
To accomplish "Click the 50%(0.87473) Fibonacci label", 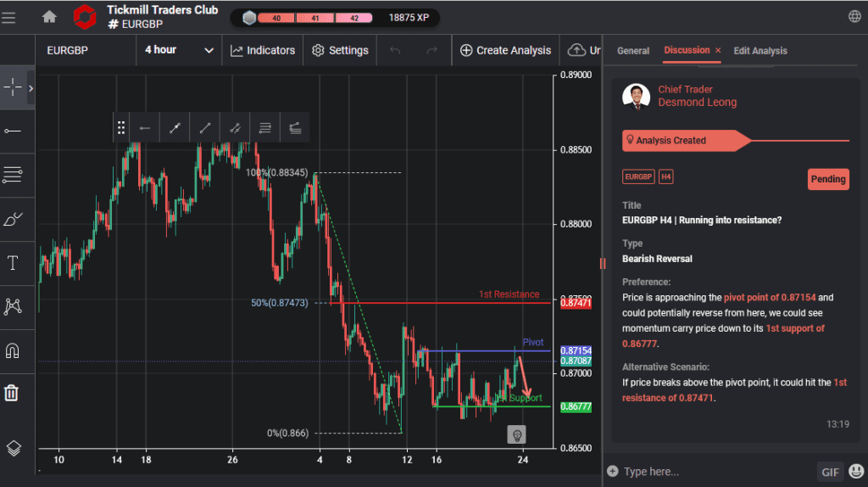I will [280, 303].
